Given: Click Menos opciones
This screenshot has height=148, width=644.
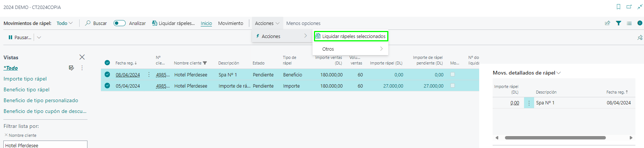Looking at the screenshot, I should click(303, 23).
